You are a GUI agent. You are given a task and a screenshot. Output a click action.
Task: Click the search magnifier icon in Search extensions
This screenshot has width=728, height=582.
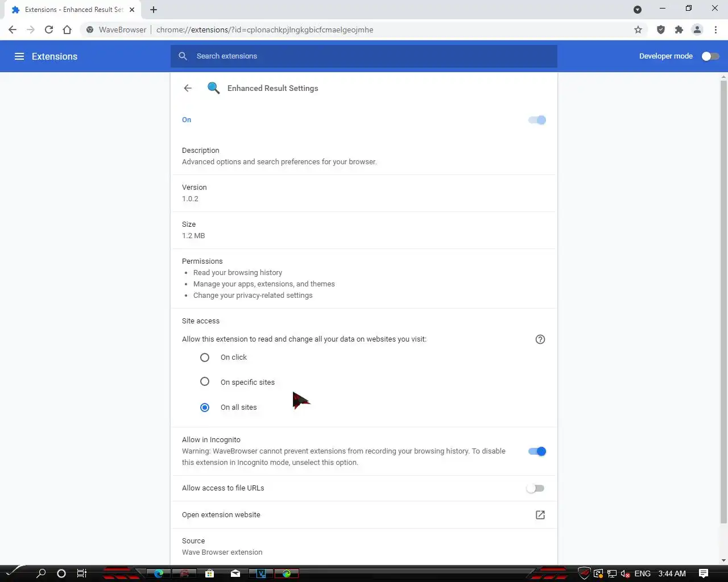183,56
